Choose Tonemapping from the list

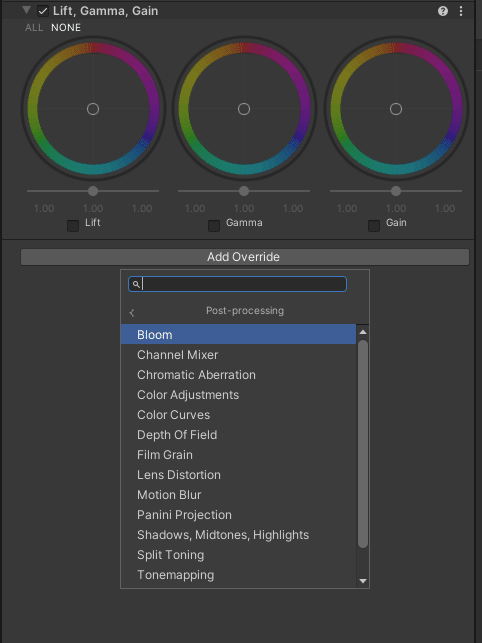tap(238, 575)
